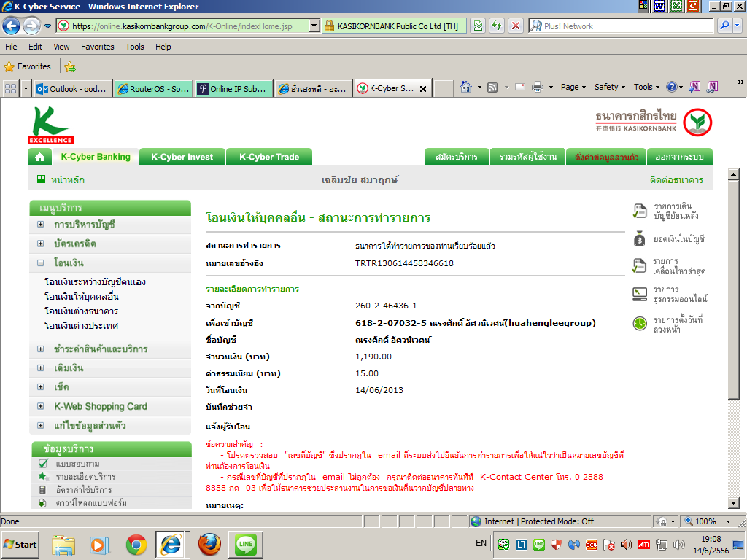Click the โอนเงินระหว่างบัญชีตนเอง link
Screen dimensions: 747x560
(95, 282)
